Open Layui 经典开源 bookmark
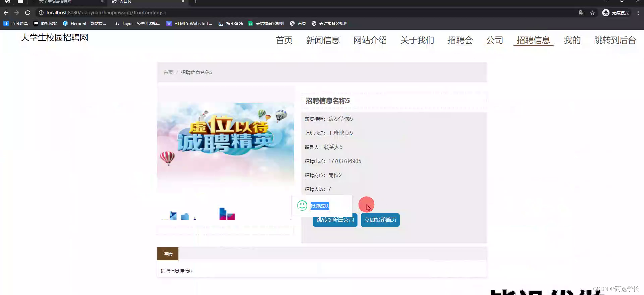The width and height of the screenshot is (644, 295). pos(138,23)
